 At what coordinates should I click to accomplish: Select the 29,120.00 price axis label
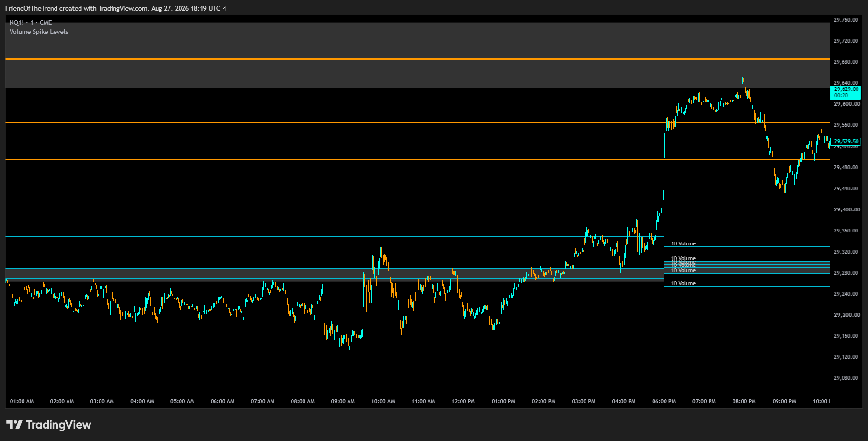(x=846, y=357)
